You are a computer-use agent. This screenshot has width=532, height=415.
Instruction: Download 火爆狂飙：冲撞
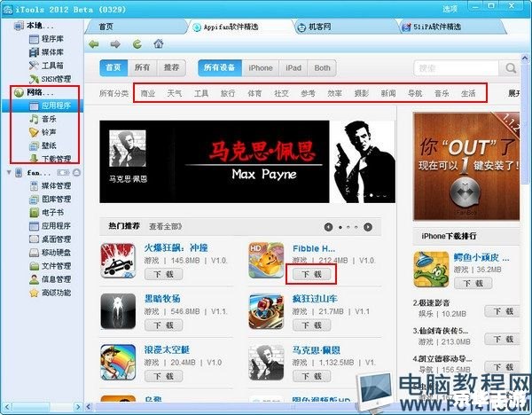click(164, 274)
